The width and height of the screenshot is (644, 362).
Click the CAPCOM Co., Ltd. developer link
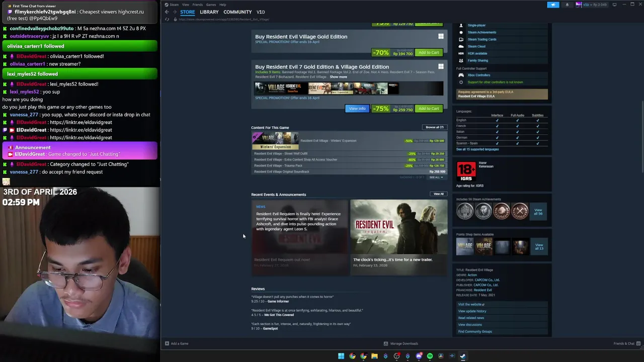click(x=487, y=280)
